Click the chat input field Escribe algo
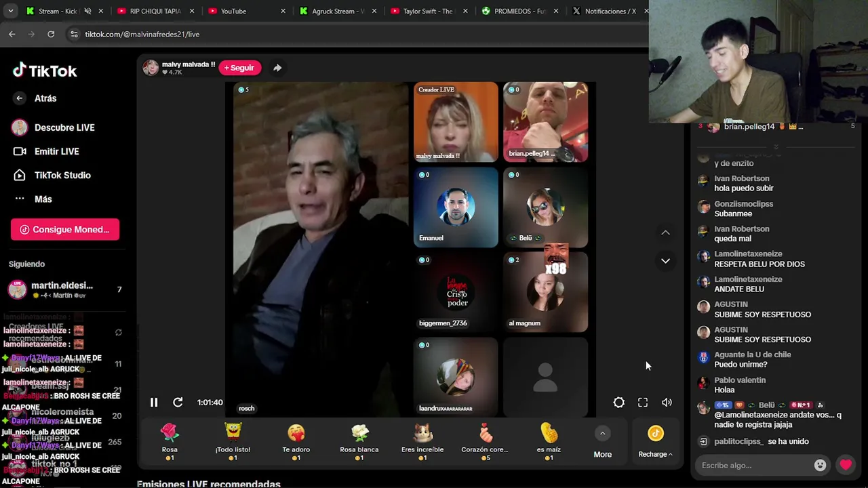 click(x=756, y=466)
